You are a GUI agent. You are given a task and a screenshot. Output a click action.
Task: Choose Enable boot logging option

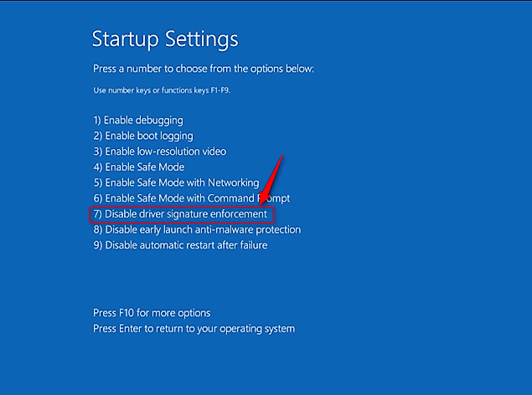tap(142, 136)
